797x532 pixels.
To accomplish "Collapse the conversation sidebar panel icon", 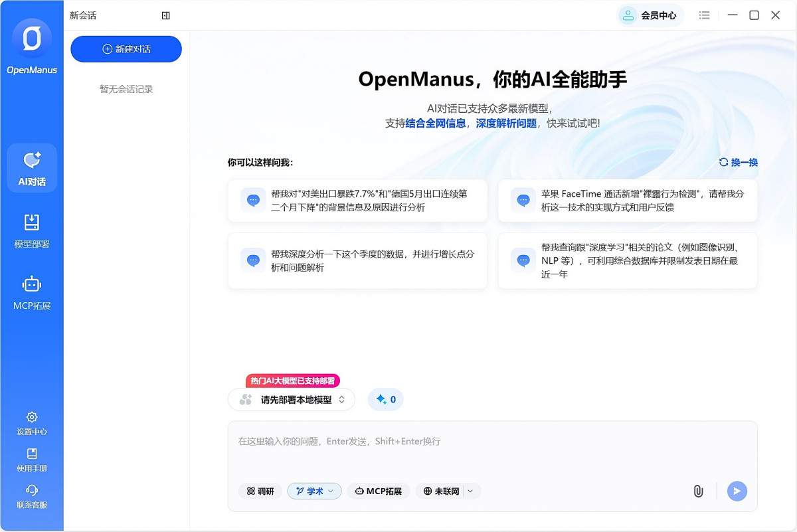I will pyautogui.click(x=166, y=15).
